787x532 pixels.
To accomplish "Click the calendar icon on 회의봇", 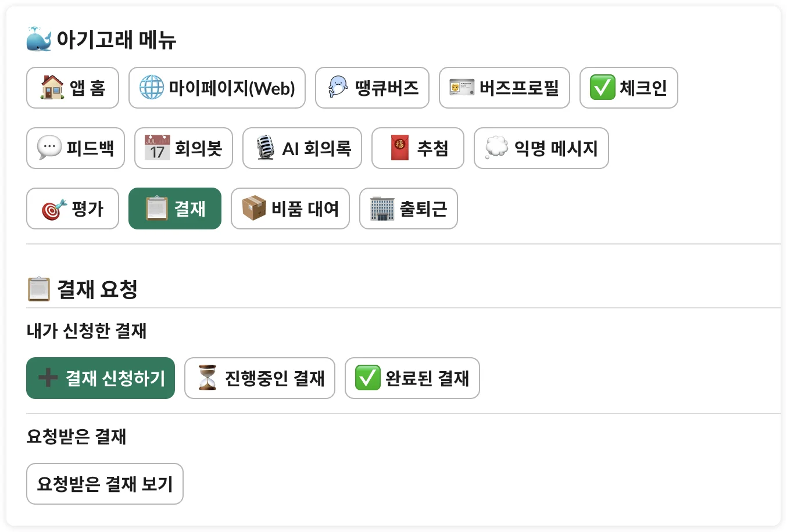I will click(x=157, y=148).
